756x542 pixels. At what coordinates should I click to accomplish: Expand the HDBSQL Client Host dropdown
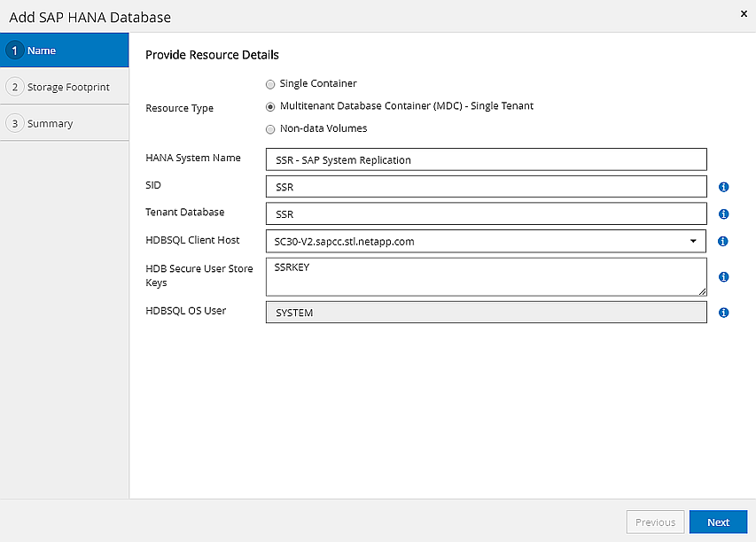coord(692,241)
